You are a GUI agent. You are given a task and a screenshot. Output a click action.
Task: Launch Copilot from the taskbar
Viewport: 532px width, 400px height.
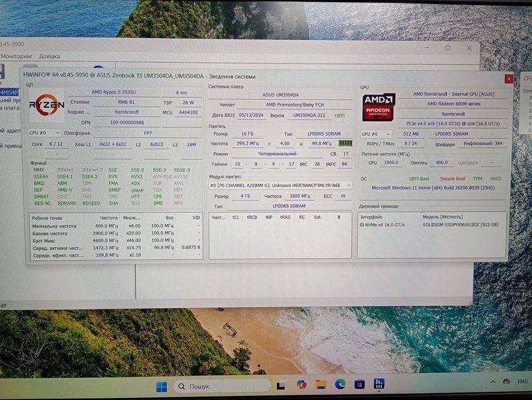tap(301, 385)
